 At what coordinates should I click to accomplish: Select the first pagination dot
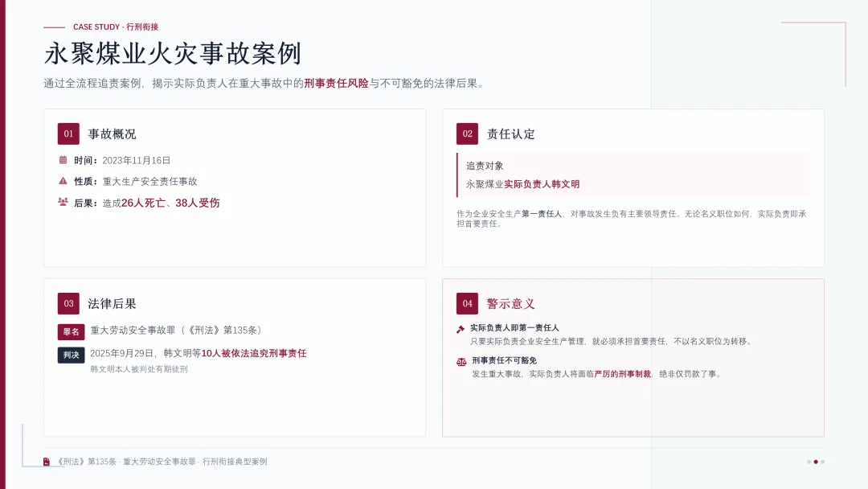[809, 462]
